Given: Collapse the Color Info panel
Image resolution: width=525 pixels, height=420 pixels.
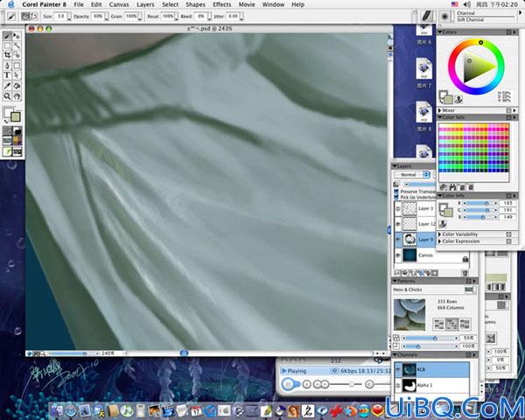Looking at the screenshot, I should click(440, 195).
